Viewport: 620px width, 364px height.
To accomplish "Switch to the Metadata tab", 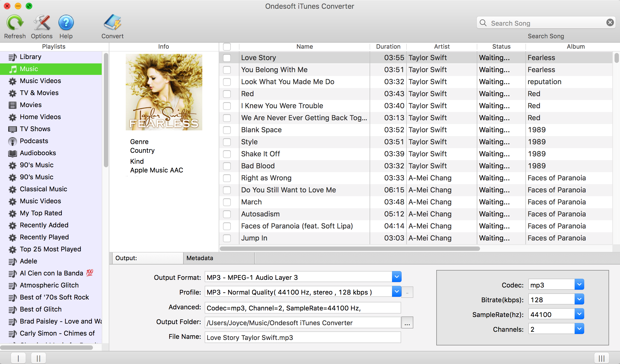I will (x=200, y=257).
